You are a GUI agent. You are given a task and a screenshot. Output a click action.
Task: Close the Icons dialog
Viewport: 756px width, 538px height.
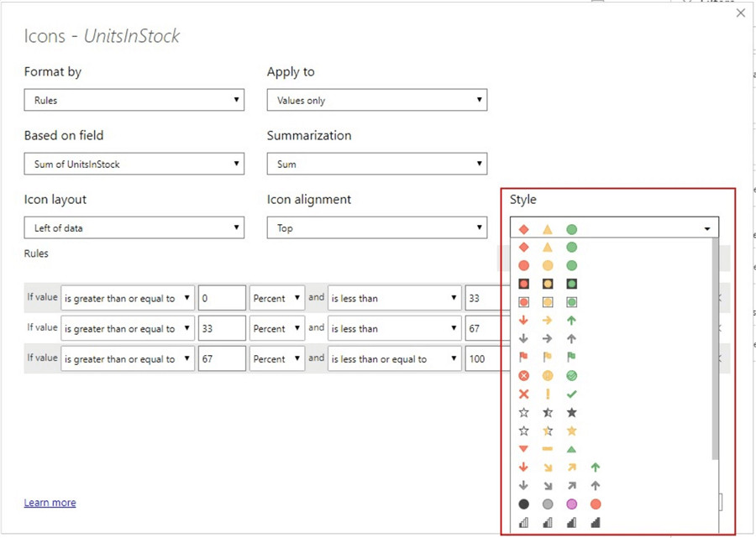(740, 13)
